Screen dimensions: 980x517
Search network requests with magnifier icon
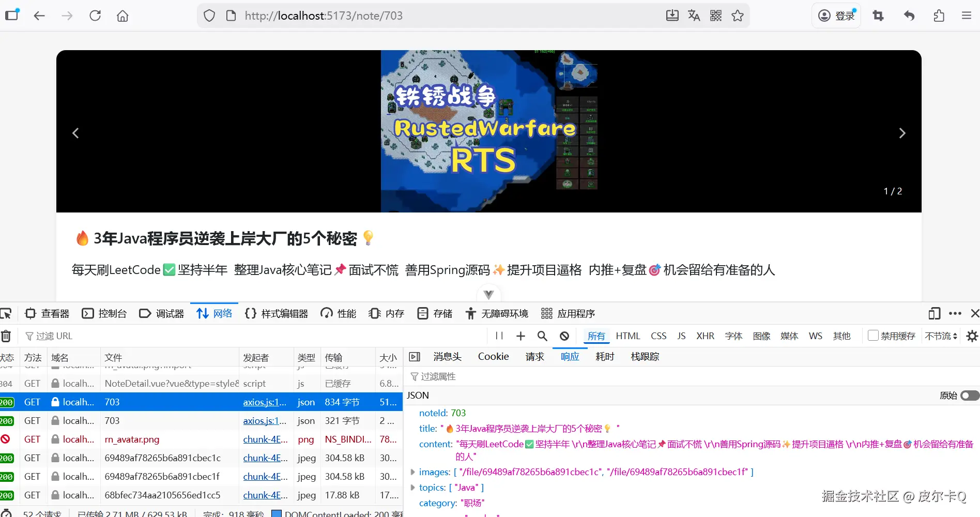pyautogui.click(x=542, y=336)
